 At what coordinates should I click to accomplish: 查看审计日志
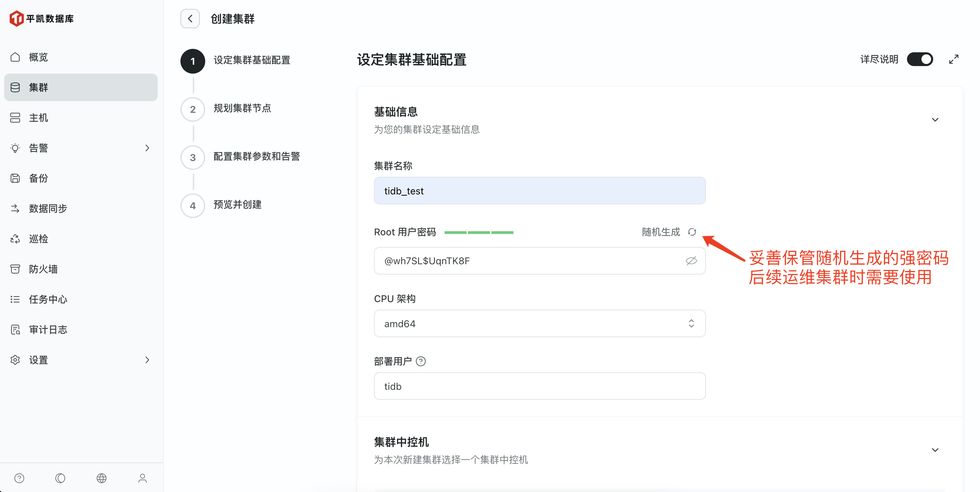coord(48,329)
